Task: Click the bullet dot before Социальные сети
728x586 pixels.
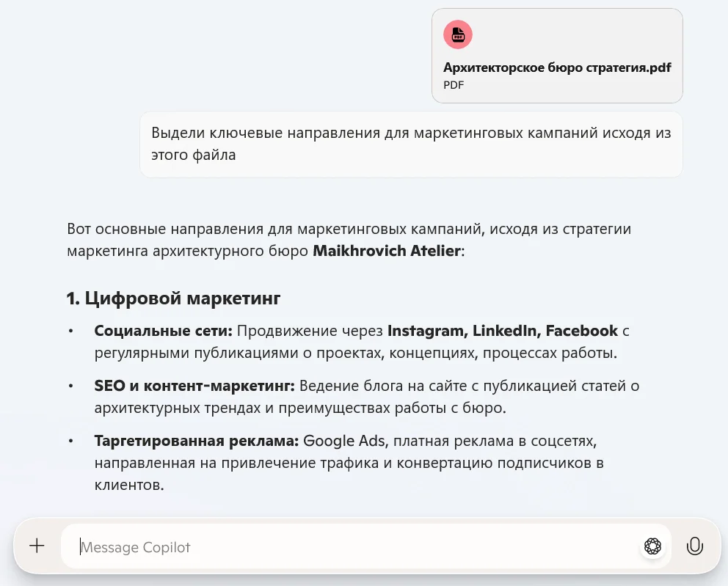Action: tap(70, 332)
